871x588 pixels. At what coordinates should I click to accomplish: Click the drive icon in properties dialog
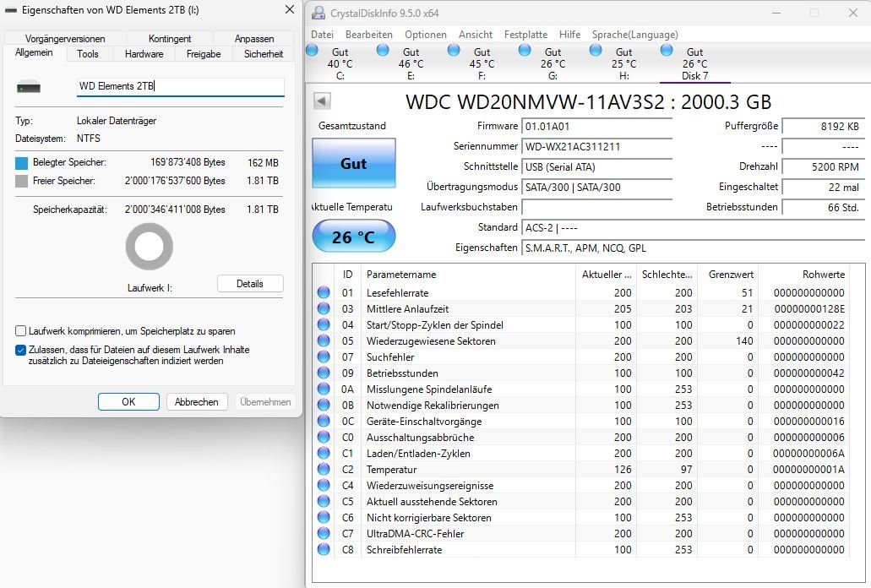pyautogui.click(x=29, y=87)
